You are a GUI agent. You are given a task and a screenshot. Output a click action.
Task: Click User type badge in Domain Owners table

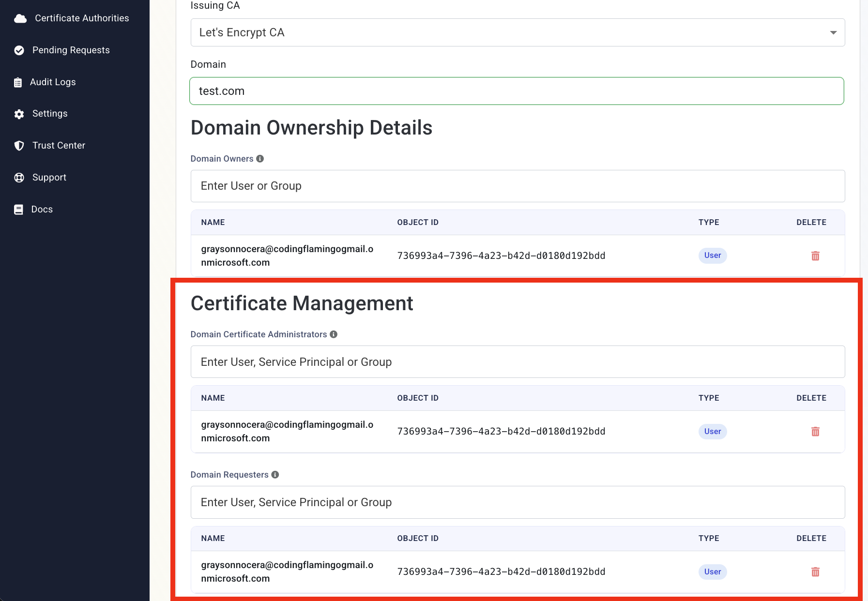[713, 255]
